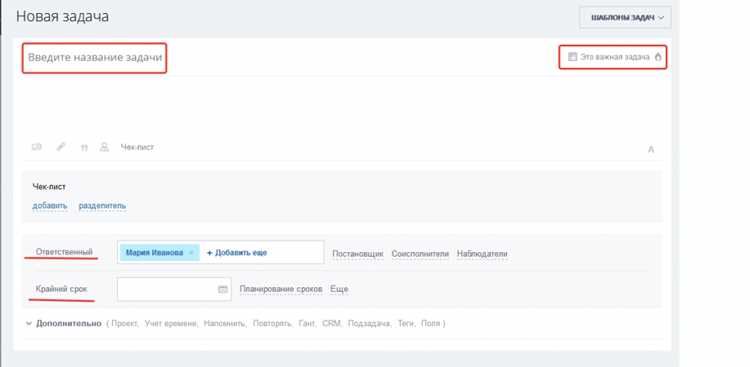Click Теги in the Дополнительно list
The height and width of the screenshot is (367, 750).
[406, 323]
